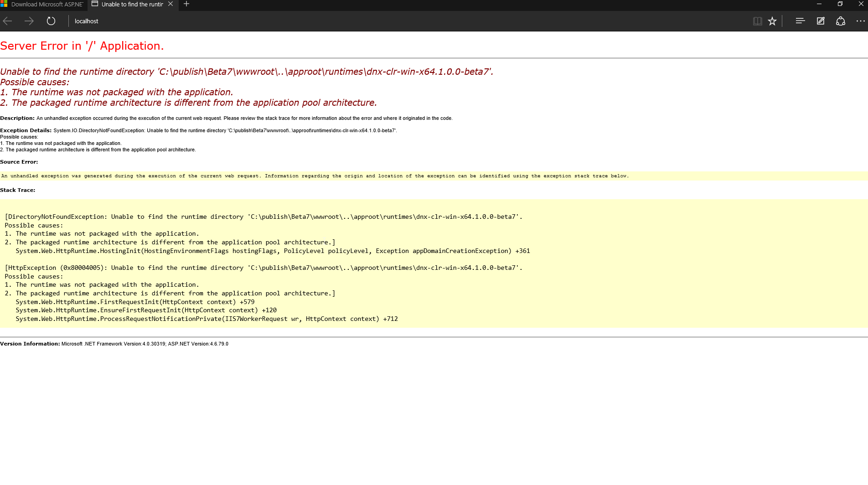Close the Unable to find the runtime tab

(170, 5)
